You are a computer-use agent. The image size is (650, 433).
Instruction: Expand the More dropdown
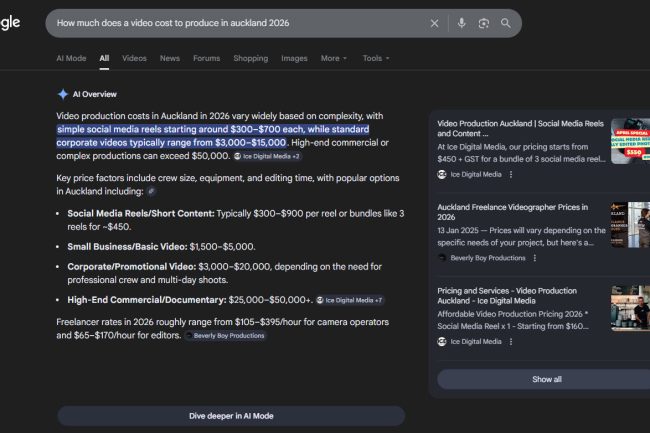pos(334,58)
